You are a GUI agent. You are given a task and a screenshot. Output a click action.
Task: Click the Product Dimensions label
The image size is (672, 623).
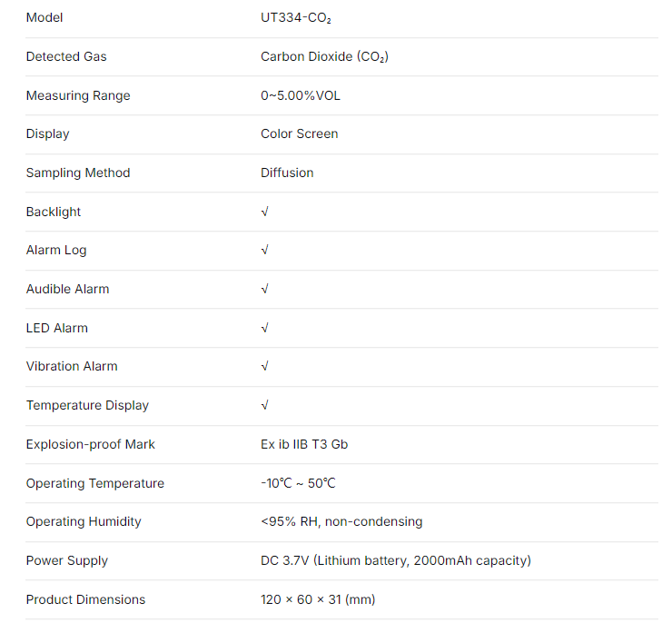click(x=85, y=599)
